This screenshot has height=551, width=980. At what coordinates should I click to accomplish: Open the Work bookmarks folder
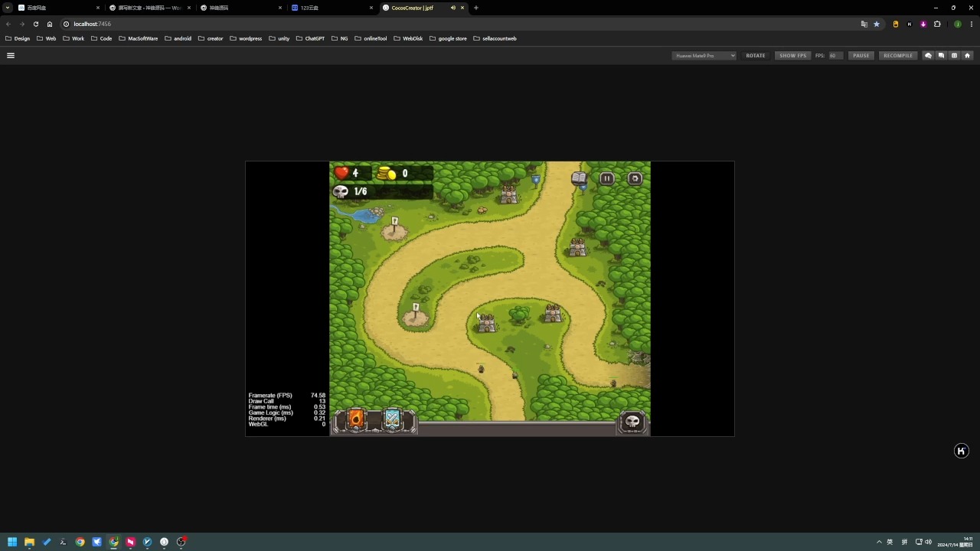(x=73, y=38)
